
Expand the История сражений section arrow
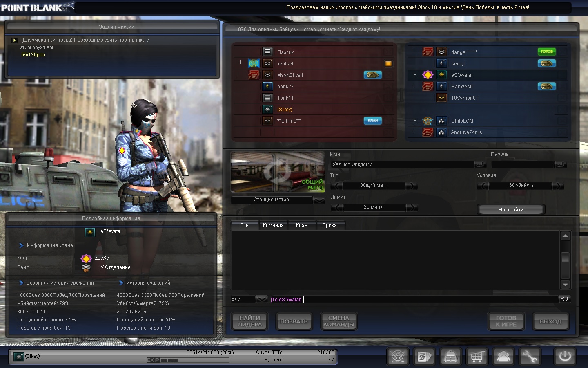coord(121,283)
